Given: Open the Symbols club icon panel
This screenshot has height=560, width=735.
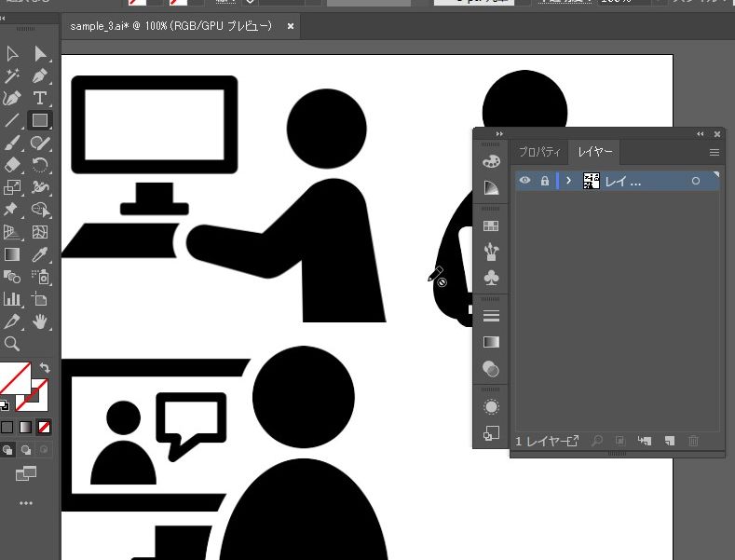Looking at the screenshot, I should [x=491, y=278].
